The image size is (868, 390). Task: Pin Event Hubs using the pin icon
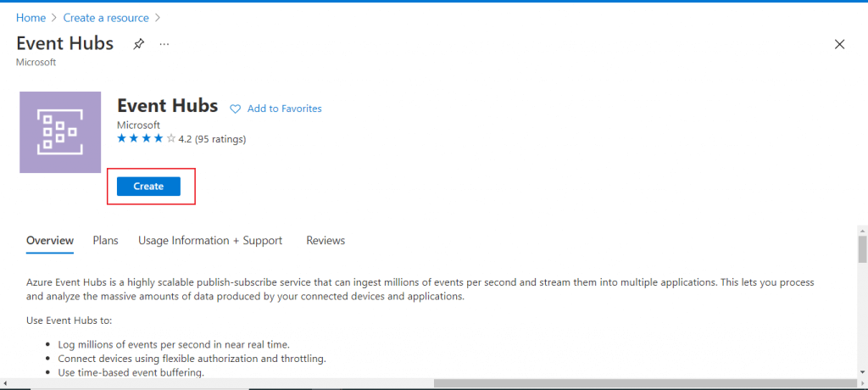(139, 44)
